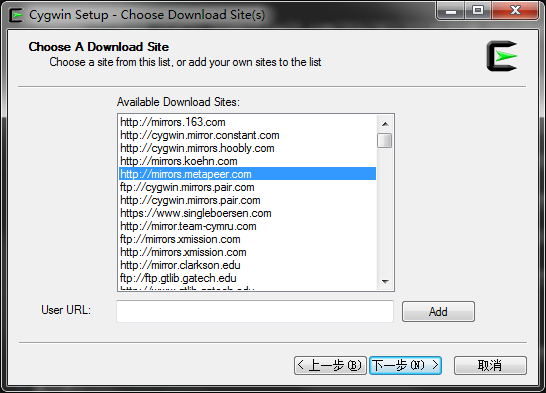The height and width of the screenshot is (393, 546).
Task: Go back with 上一步(B) button
Action: (x=330, y=365)
